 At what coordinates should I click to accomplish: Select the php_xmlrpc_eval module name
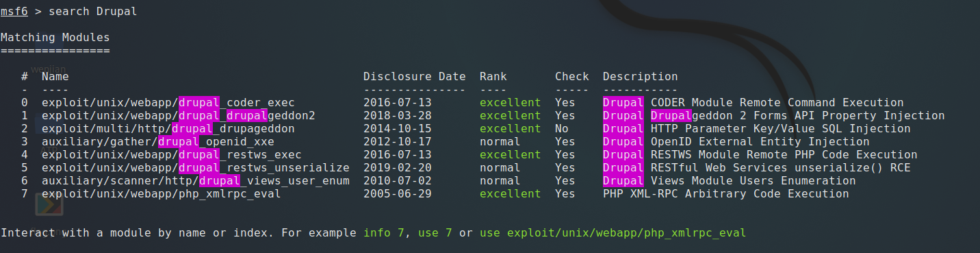pos(162,194)
